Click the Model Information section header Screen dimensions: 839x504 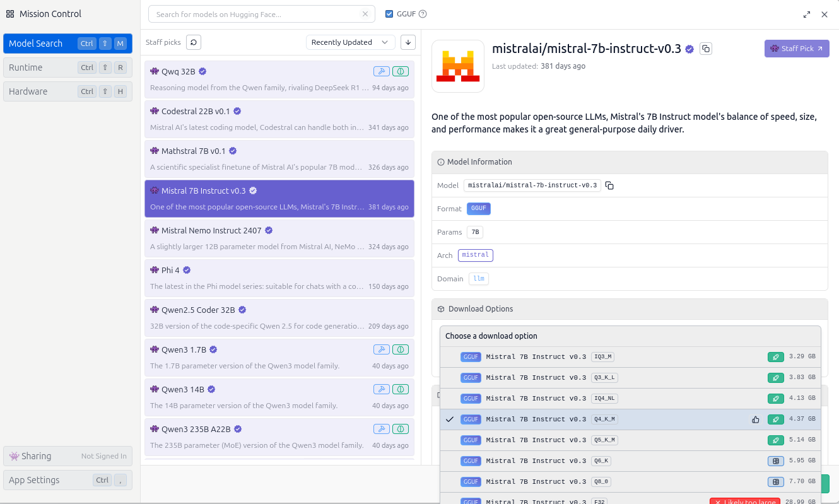click(x=630, y=162)
